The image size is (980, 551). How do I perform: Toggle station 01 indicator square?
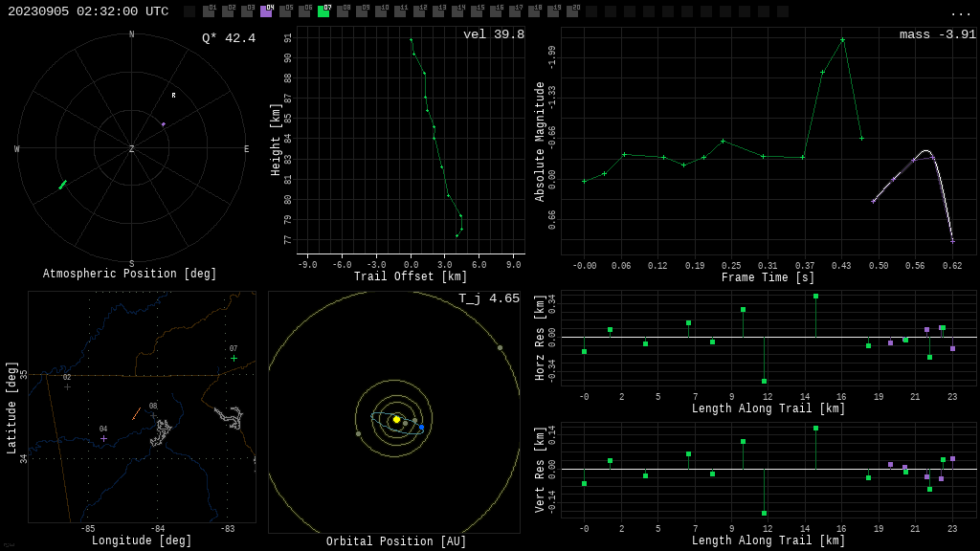[209, 11]
